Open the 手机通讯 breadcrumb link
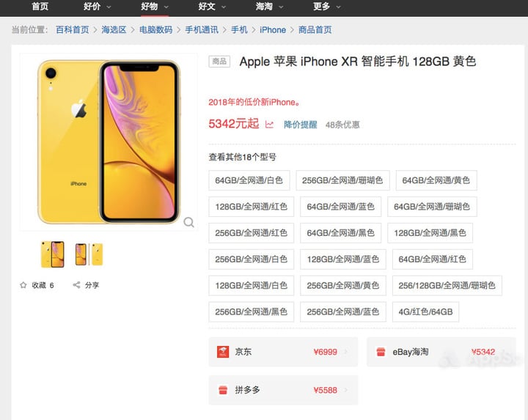 click(202, 30)
